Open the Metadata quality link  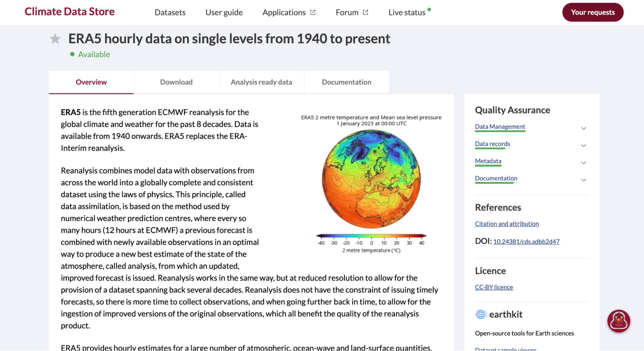click(488, 161)
